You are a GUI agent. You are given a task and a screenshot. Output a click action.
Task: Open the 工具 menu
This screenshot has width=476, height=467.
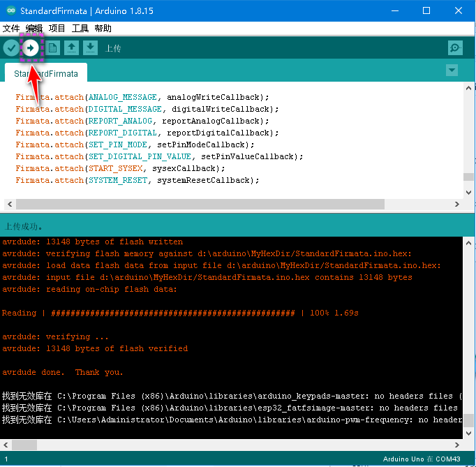click(x=80, y=29)
